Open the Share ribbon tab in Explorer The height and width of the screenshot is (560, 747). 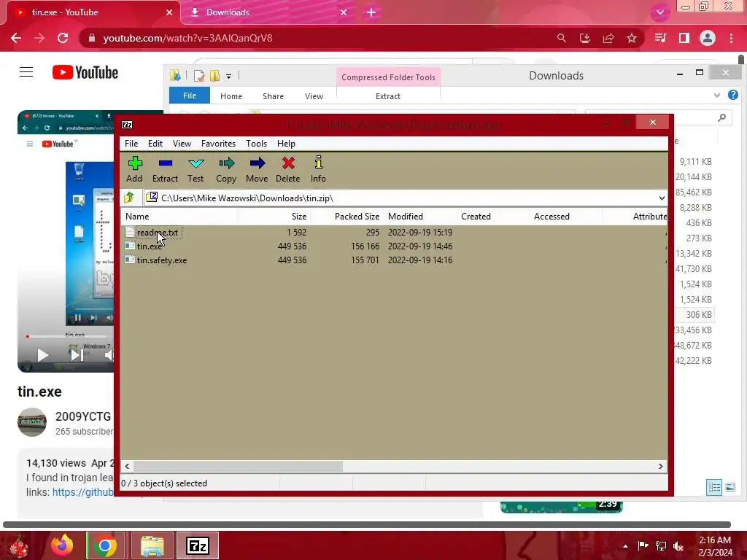click(x=273, y=96)
